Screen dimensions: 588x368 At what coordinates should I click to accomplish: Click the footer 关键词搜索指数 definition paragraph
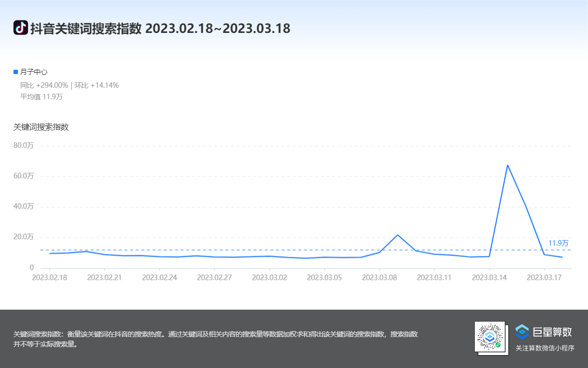tap(215, 339)
